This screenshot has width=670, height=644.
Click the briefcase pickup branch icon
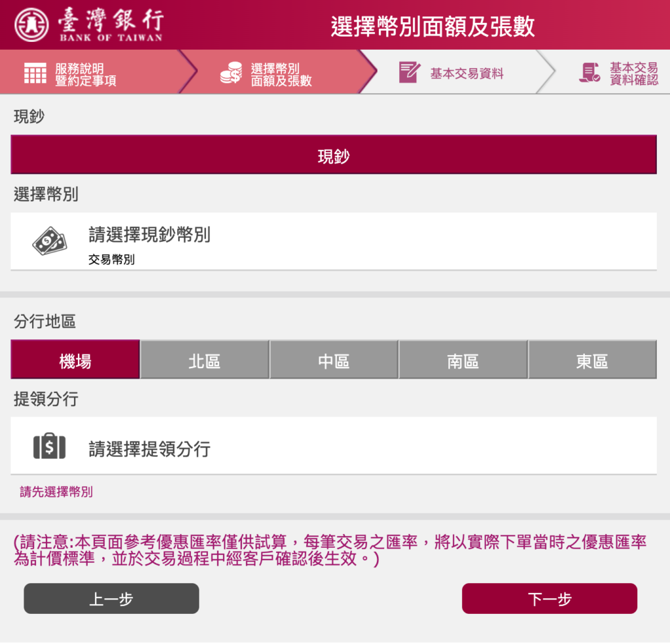[x=49, y=447]
